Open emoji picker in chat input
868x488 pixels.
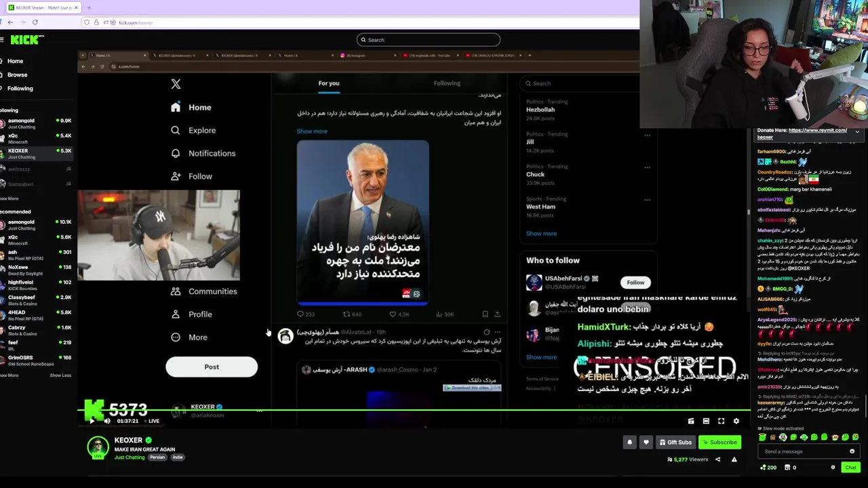852,451
